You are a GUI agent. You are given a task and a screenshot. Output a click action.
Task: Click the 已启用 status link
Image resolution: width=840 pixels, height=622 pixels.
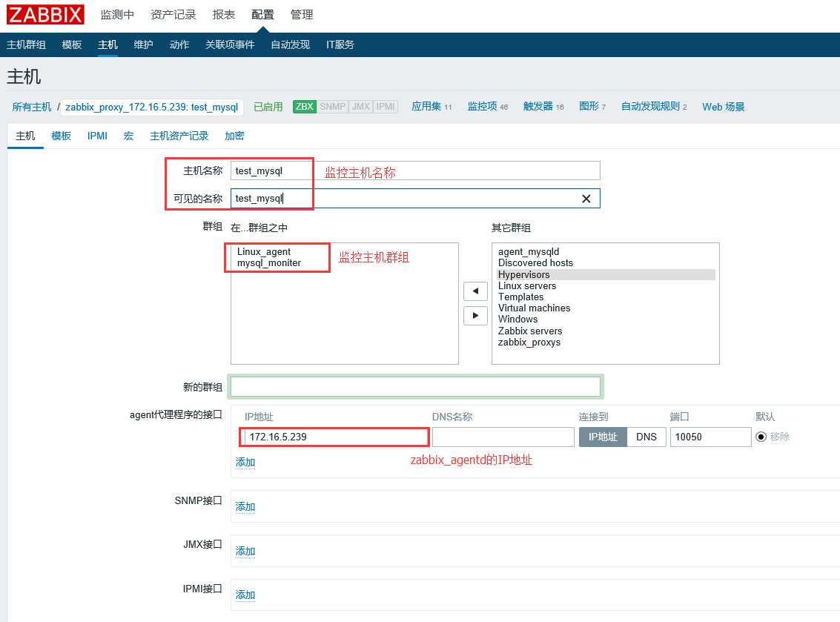(x=268, y=107)
